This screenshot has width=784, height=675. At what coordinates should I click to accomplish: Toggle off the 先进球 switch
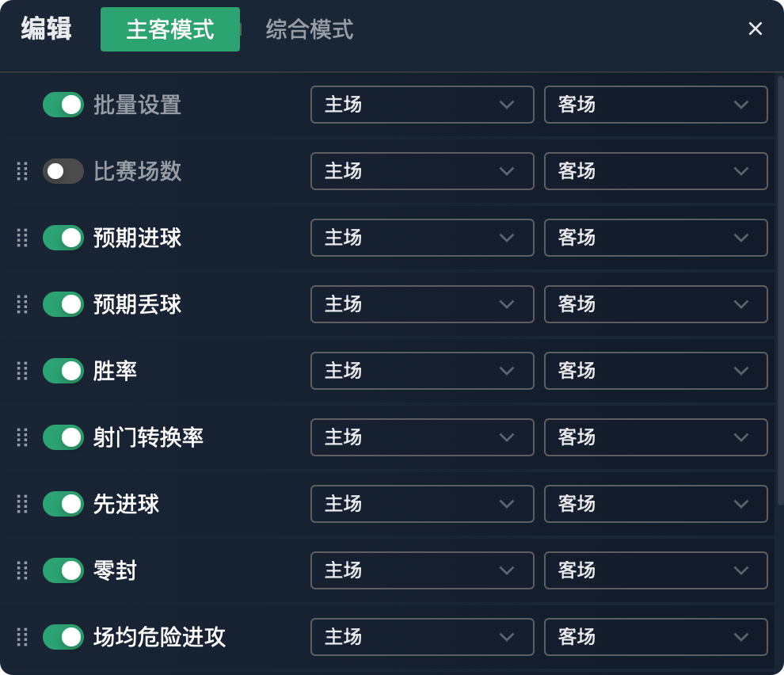pos(63,504)
